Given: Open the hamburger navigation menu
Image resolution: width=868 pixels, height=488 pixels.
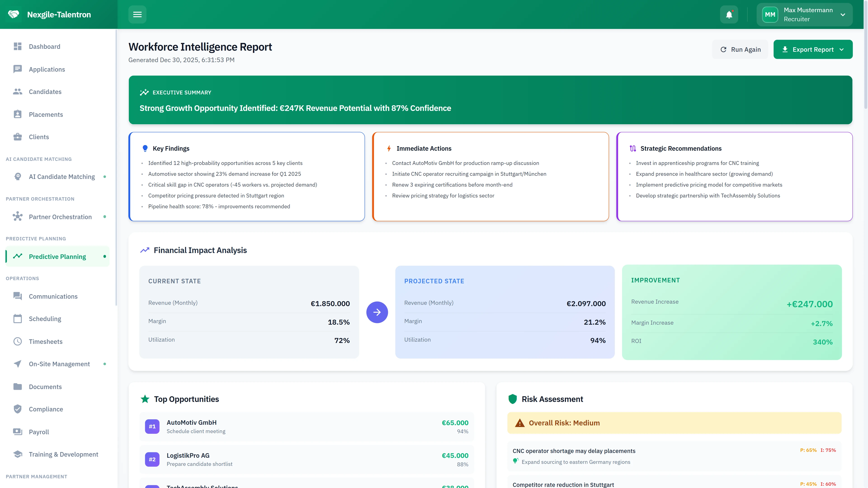Looking at the screenshot, I should coord(137,14).
